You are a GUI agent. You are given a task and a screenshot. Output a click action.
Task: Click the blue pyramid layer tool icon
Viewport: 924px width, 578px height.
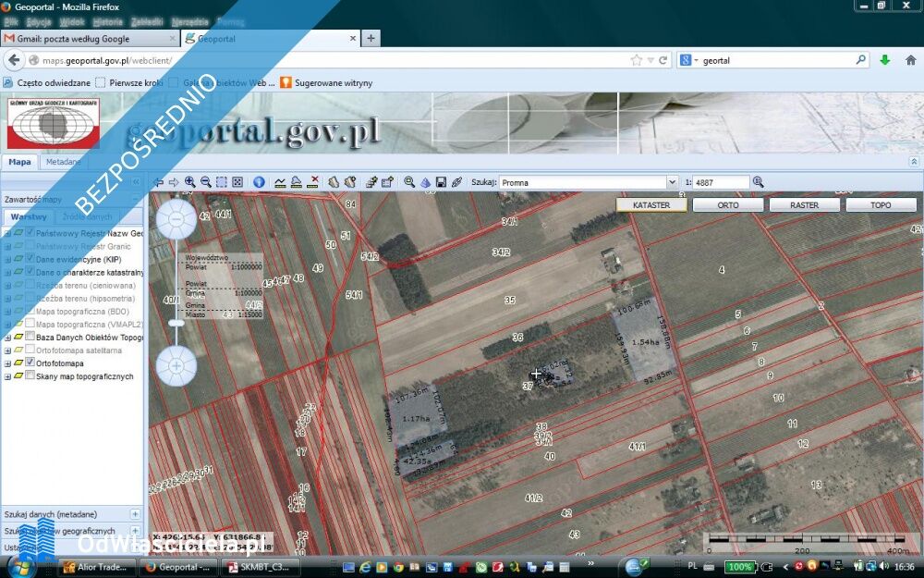[x=425, y=182]
